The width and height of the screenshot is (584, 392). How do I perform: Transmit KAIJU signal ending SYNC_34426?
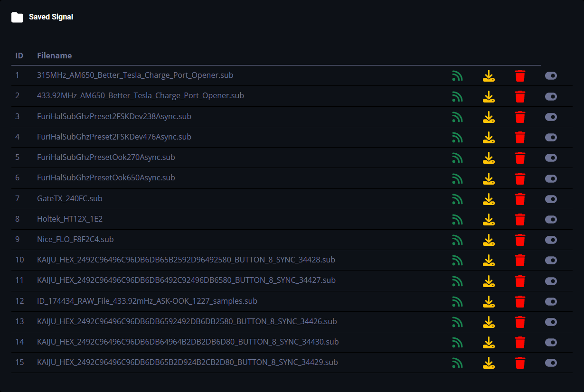457,322
